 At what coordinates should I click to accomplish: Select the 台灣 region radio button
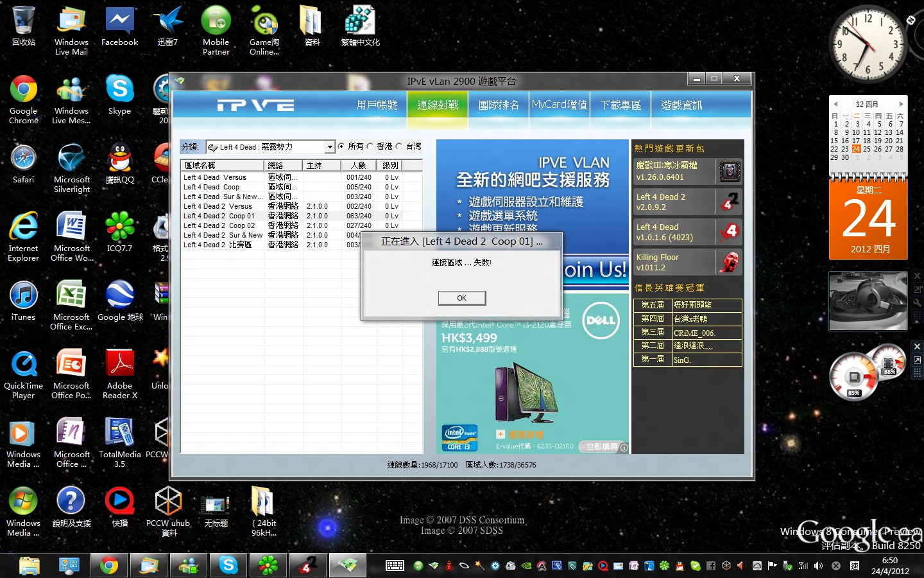[x=399, y=146]
